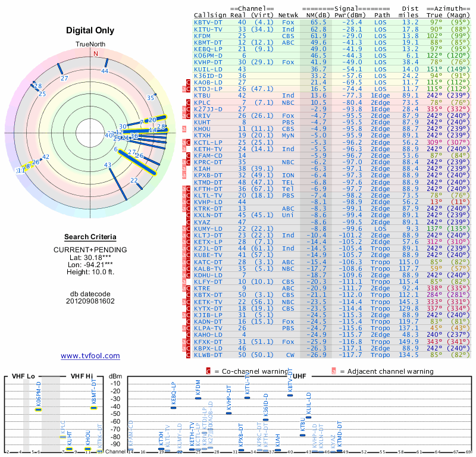Image resolution: width=476 pixels, height=457 pixels.
Task: Click the 'Co-channel warning' legend text
Action: (x=255, y=371)
